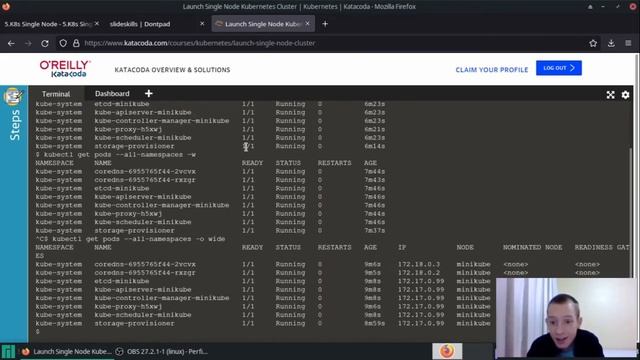Go back with the browser back arrow

[11, 43]
